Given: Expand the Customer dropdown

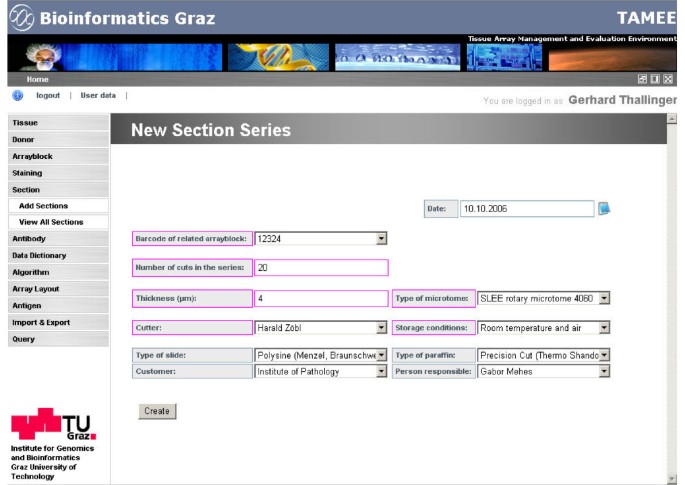Looking at the screenshot, I should tap(381, 371).
